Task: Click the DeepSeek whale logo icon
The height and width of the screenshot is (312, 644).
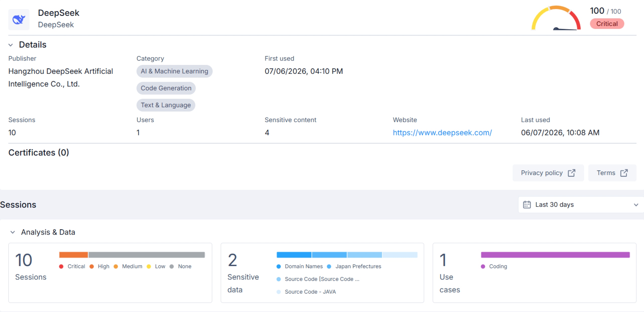Action: point(19,19)
